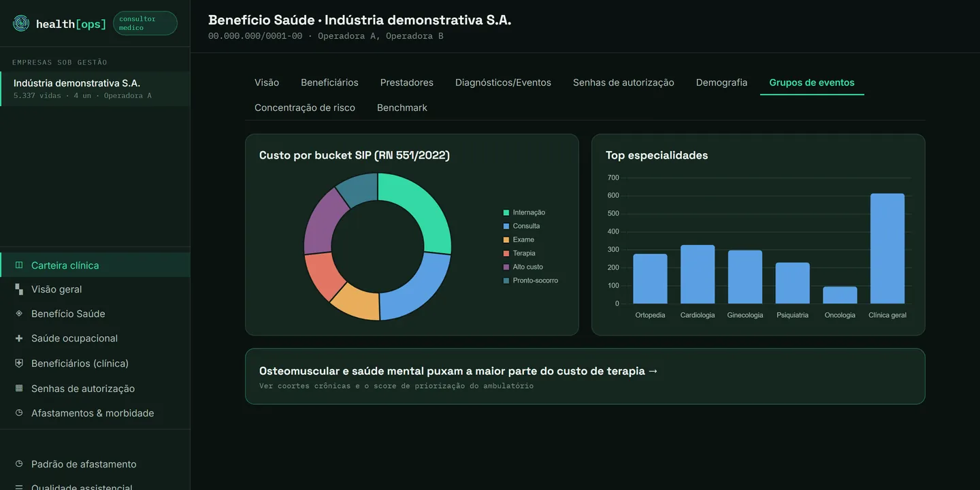This screenshot has height=490, width=980.
Task: Switch to Concentração de risco tab
Action: (x=305, y=108)
